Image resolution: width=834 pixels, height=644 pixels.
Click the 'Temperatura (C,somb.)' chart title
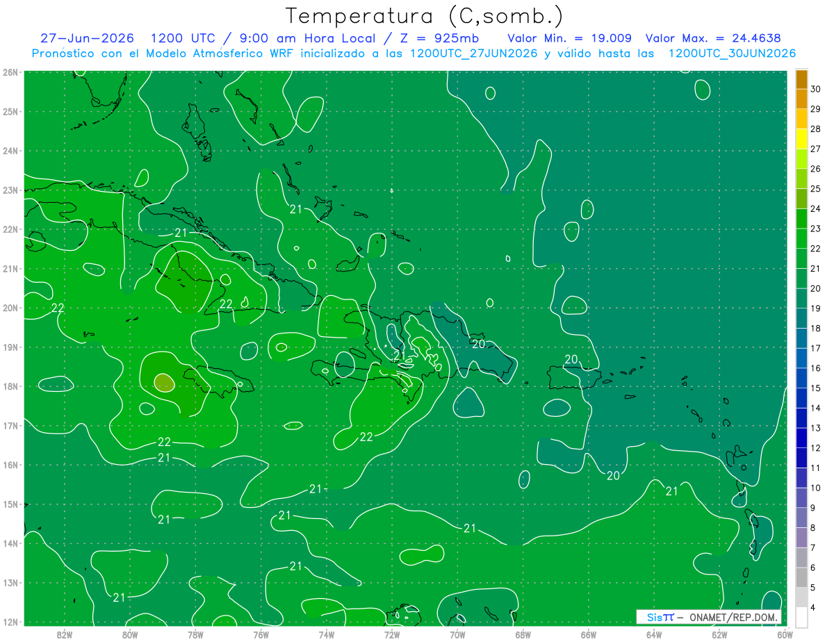pyautogui.click(x=424, y=16)
